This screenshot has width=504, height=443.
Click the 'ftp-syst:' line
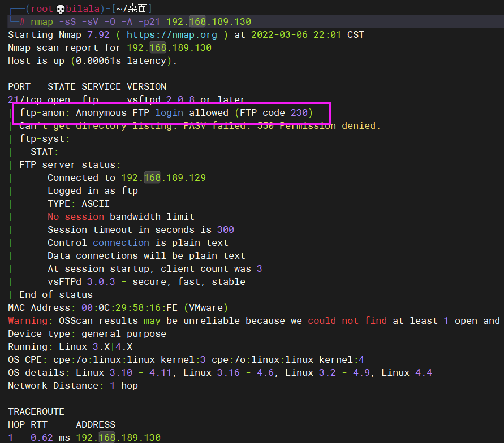pos(44,138)
